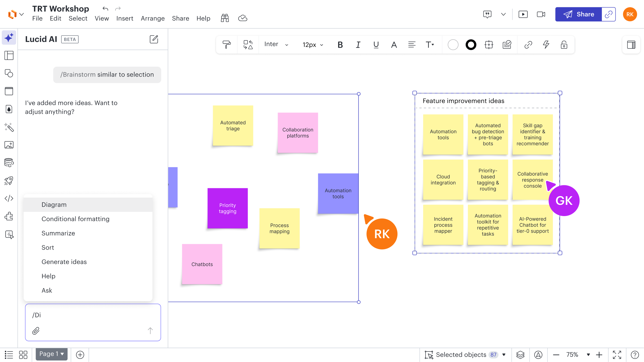This screenshot has width=644, height=362.
Task: Click the insert link toolbar icon
Action: click(528, 44)
